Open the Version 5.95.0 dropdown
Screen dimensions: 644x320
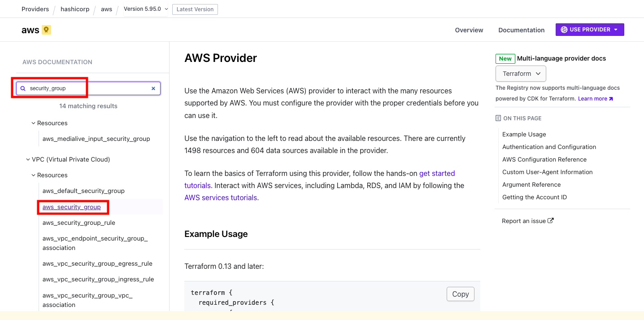click(146, 9)
